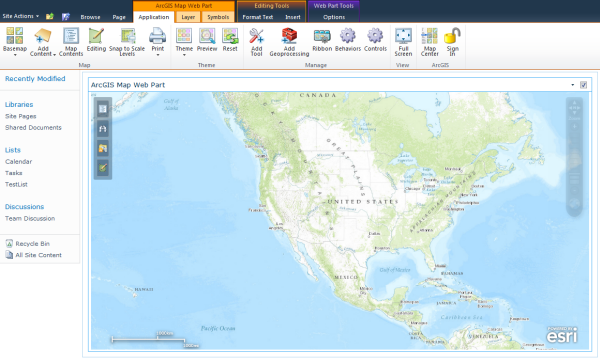This screenshot has width=600, height=363.
Task: Click the Add Tool icon
Action: pos(256,41)
